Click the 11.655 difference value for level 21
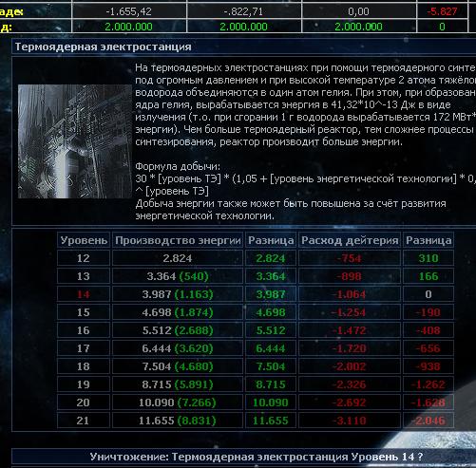This screenshot has width=476, height=468. (x=271, y=421)
